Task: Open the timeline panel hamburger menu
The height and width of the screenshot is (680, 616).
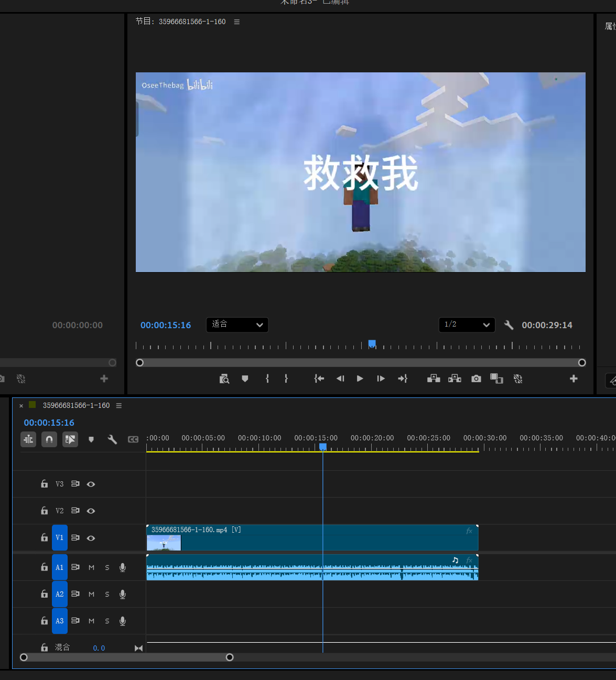Action: point(118,405)
